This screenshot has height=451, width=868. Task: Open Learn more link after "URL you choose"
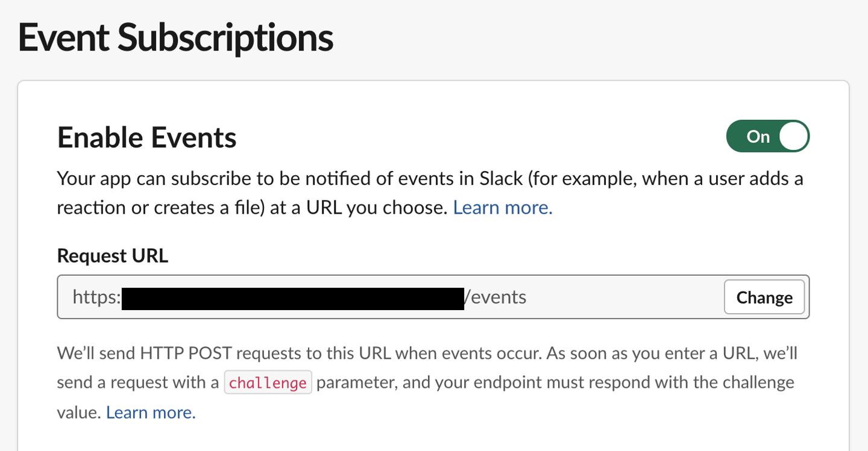pyautogui.click(x=503, y=208)
